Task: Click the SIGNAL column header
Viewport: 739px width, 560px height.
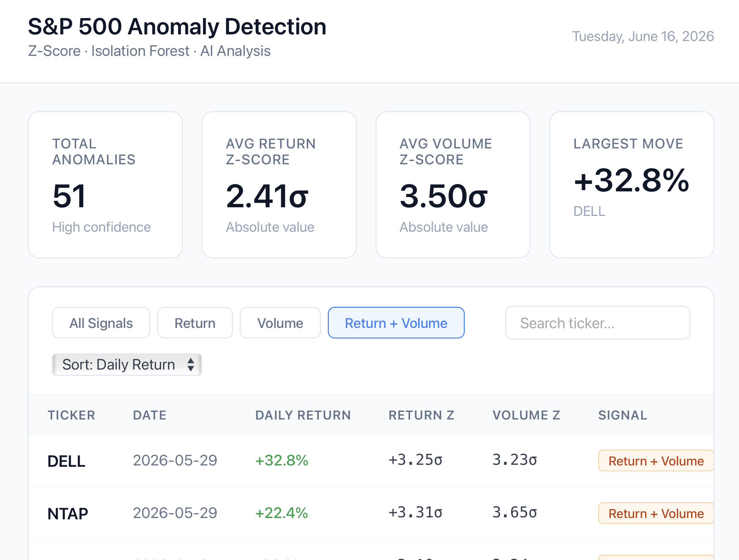Action: click(x=623, y=415)
